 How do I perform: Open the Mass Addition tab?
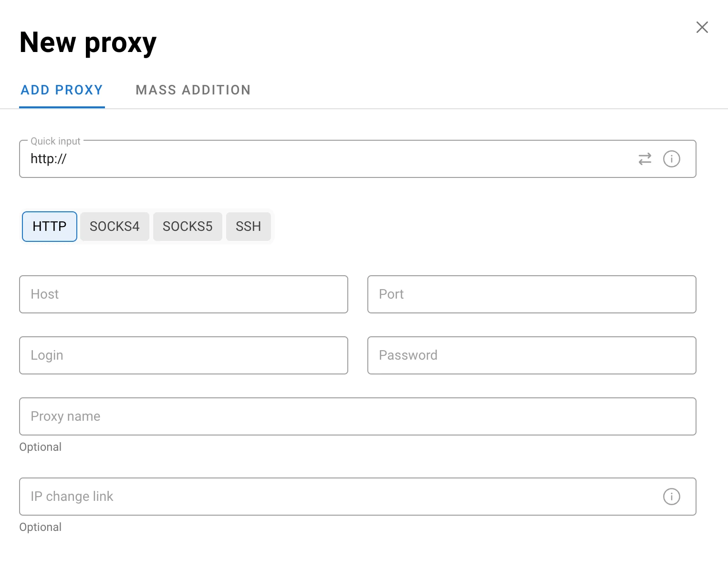193,90
